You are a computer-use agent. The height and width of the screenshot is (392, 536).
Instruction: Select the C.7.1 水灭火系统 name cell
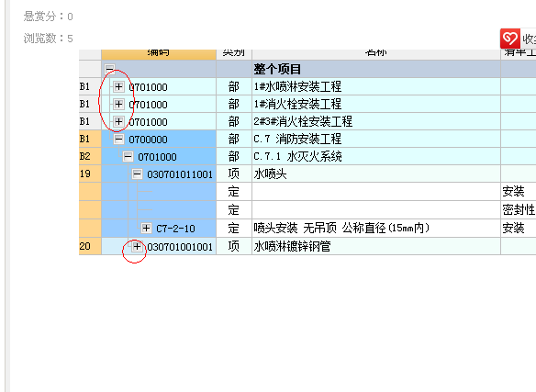[x=376, y=156]
